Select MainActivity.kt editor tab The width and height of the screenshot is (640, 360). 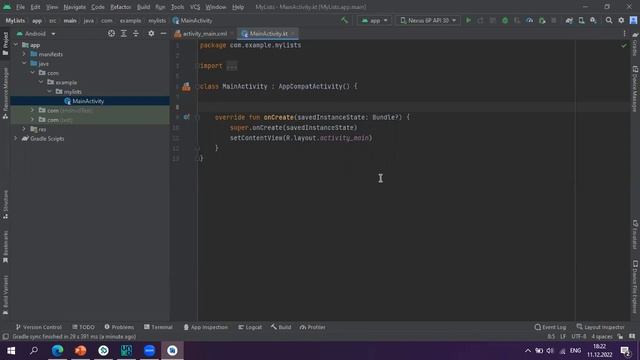click(x=269, y=34)
